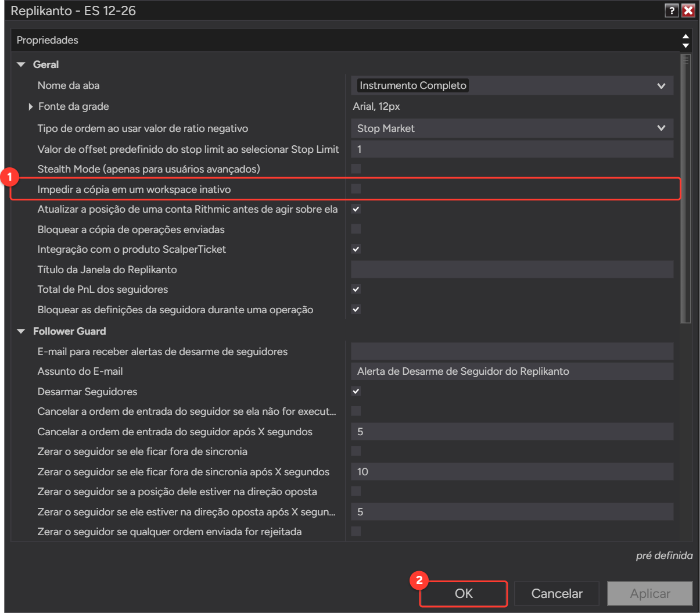Screen dimensions: 700x613
Task: Expand the Fonte da grade row
Action: 30,106
